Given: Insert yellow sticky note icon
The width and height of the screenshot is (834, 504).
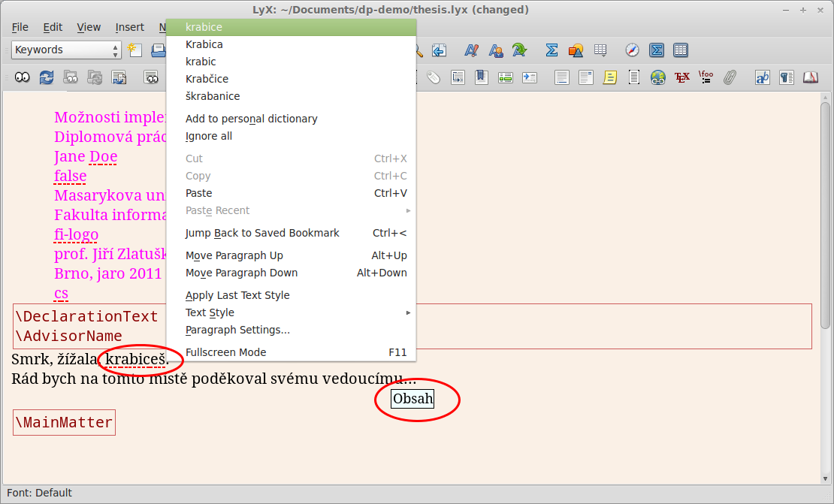Looking at the screenshot, I should click(609, 77).
